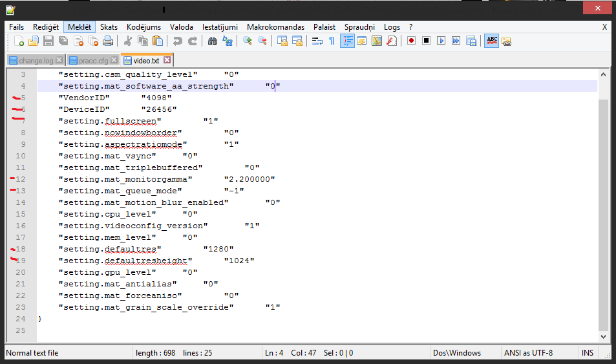Disable the indent guide toolbar toggle

(347, 41)
